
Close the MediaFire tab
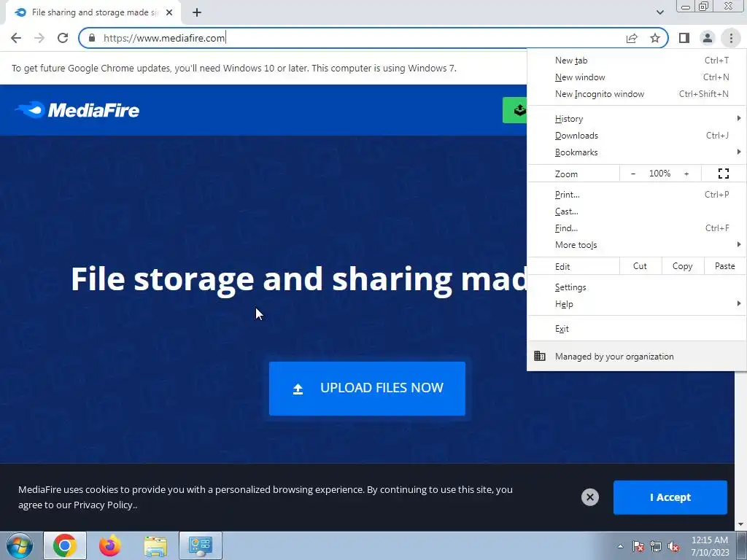169,13
